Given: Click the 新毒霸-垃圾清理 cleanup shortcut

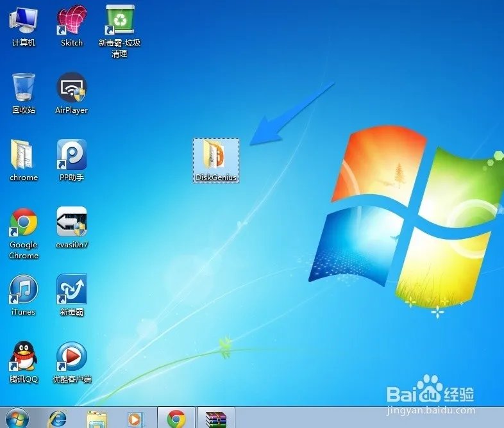Looking at the screenshot, I should [x=119, y=22].
